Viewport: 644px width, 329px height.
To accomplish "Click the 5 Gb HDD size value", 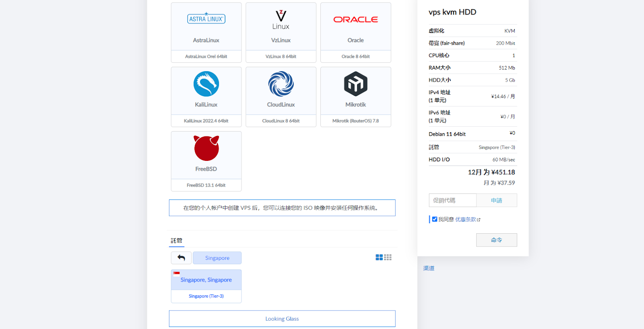I will [x=510, y=80].
